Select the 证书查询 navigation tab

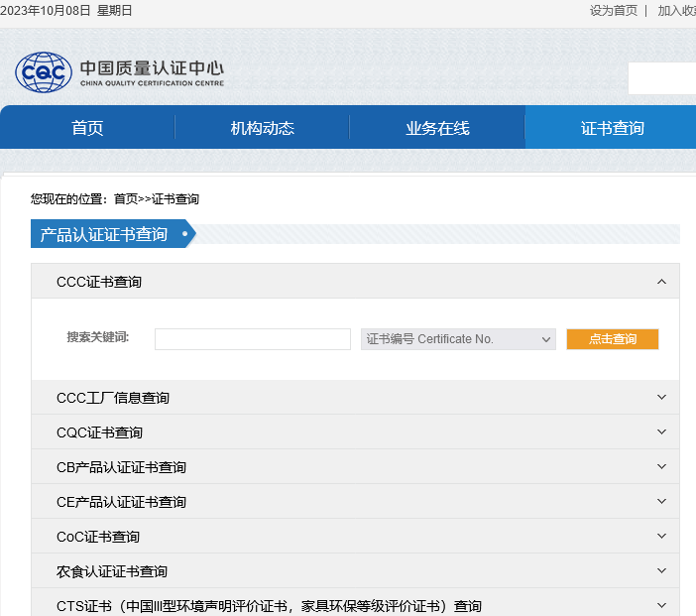point(611,128)
